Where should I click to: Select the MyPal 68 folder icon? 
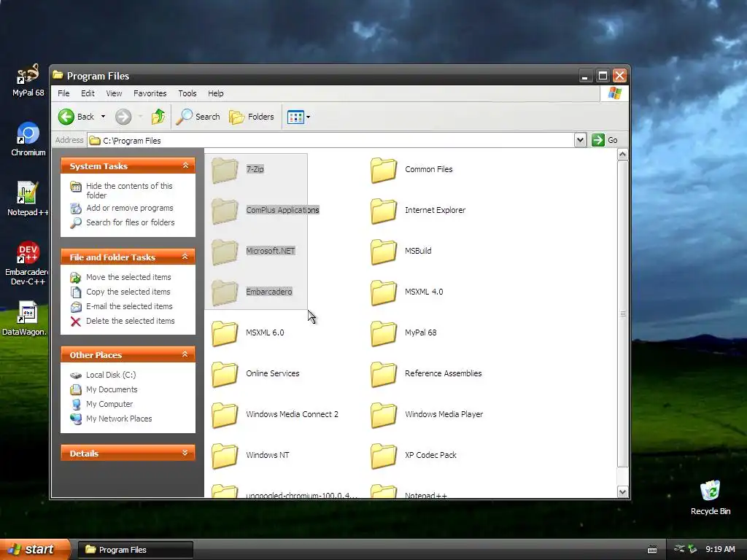384,333
